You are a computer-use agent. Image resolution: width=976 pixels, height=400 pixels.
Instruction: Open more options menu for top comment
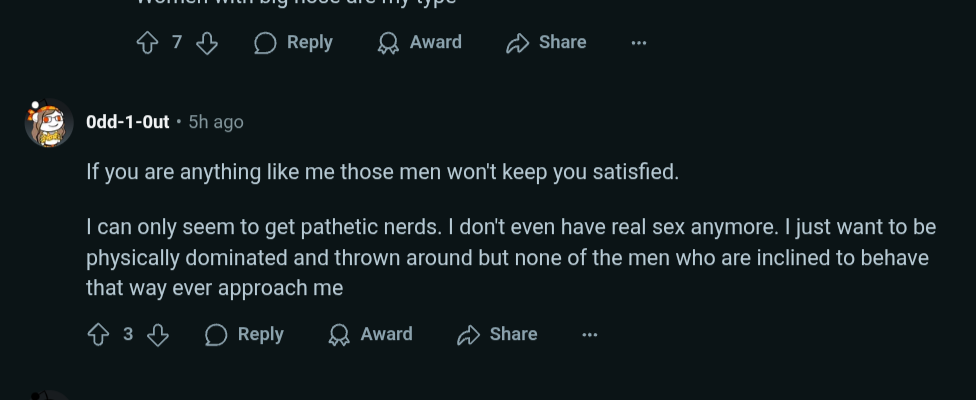pyautogui.click(x=639, y=42)
